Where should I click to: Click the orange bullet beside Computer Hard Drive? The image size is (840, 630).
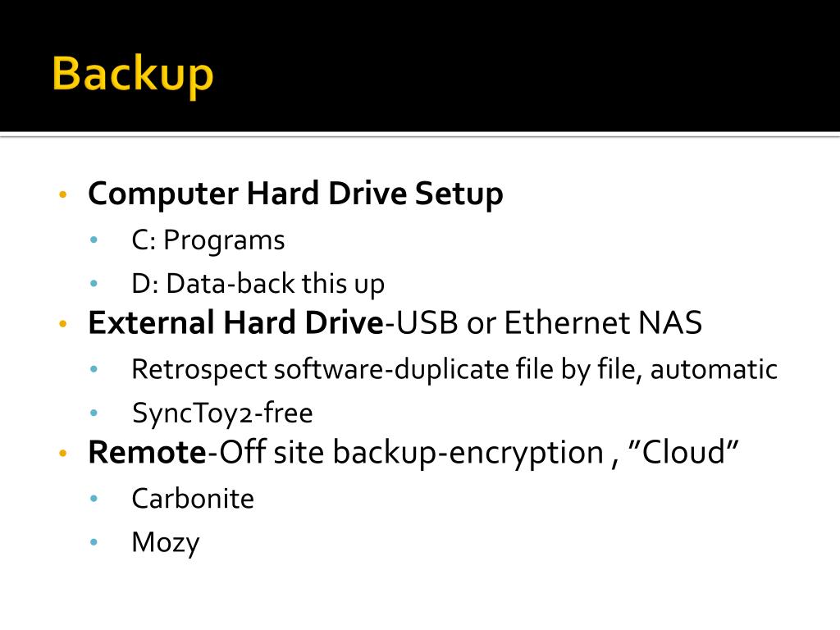pos(63,194)
